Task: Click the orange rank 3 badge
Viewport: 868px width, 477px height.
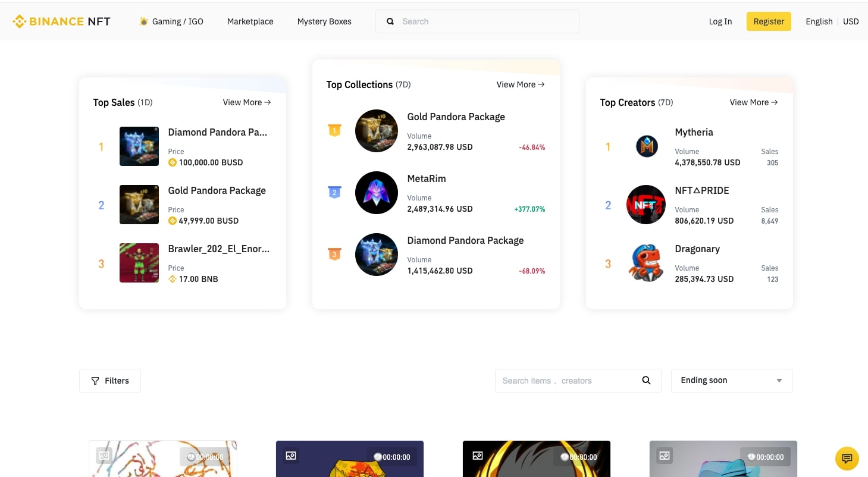Action: pyautogui.click(x=334, y=254)
